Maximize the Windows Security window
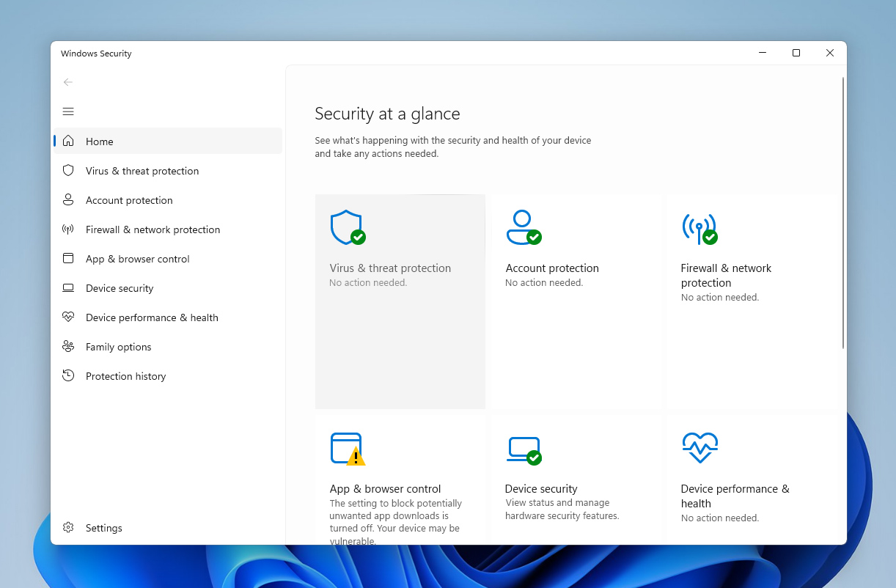 pyautogui.click(x=796, y=53)
